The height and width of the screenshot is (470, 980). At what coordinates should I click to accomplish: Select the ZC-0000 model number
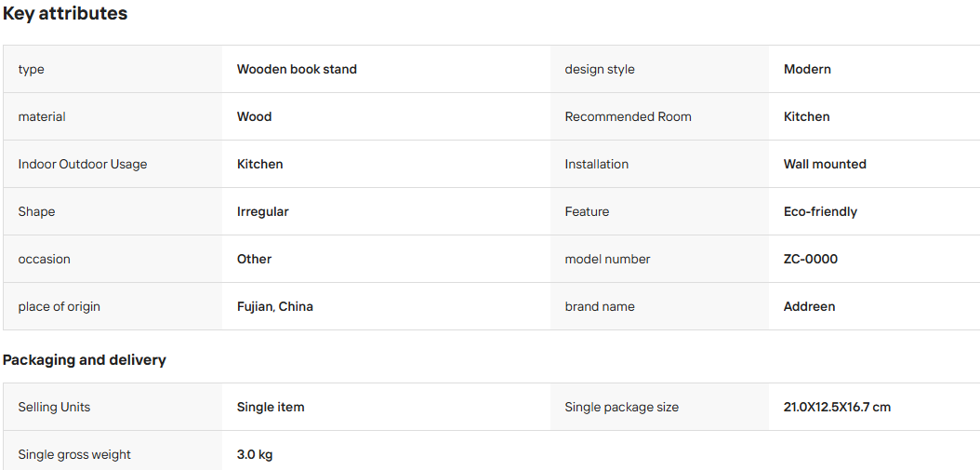coord(811,259)
